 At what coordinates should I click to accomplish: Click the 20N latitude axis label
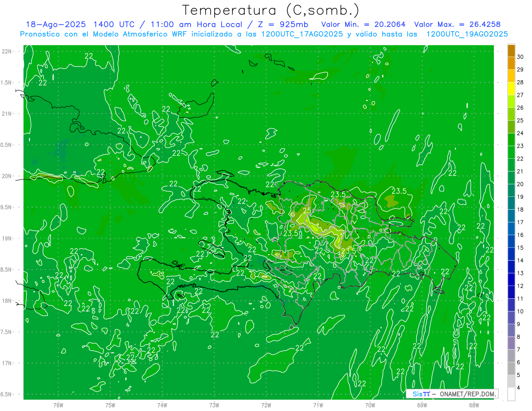coord(7,176)
